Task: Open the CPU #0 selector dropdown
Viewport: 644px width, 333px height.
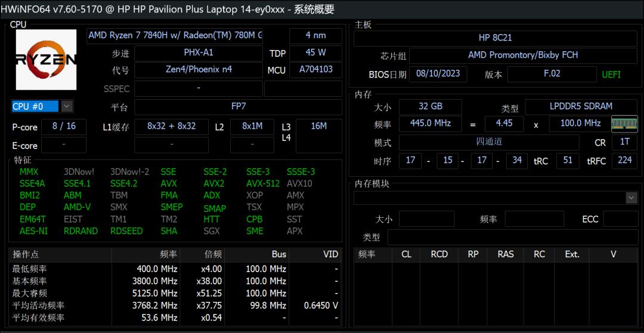Action: click(67, 106)
